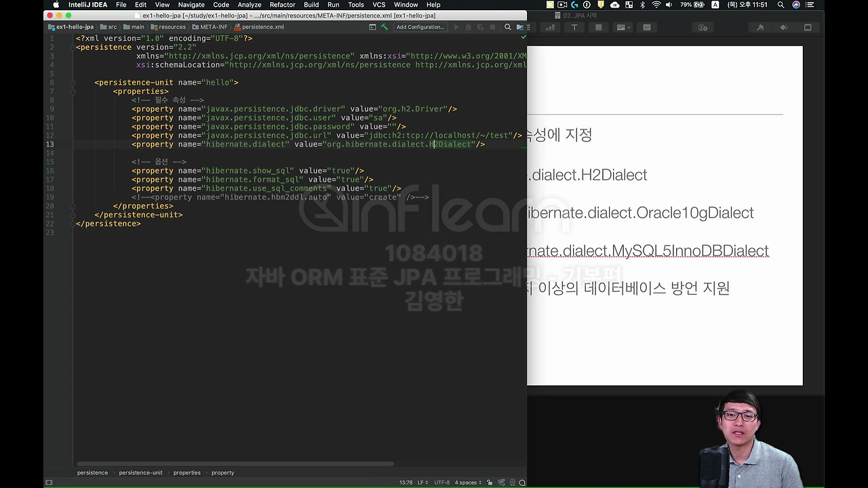Click the Build project hammer icon

tap(384, 27)
